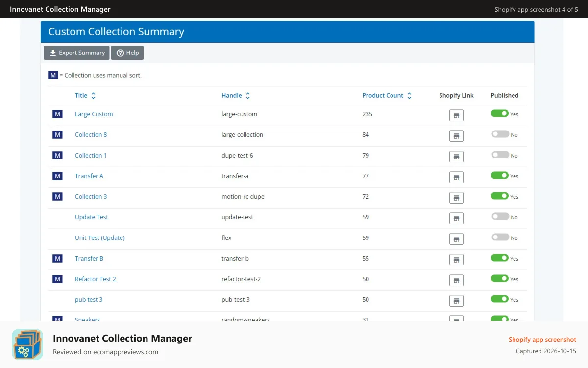Image resolution: width=588 pixels, height=368 pixels.
Task: Click Innovanet Collection Manager app logo
Action: coord(27,344)
